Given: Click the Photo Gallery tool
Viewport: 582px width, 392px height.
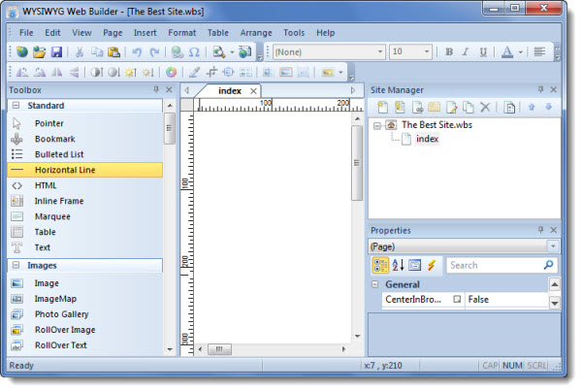Looking at the screenshot, I should tap(61, 314).
